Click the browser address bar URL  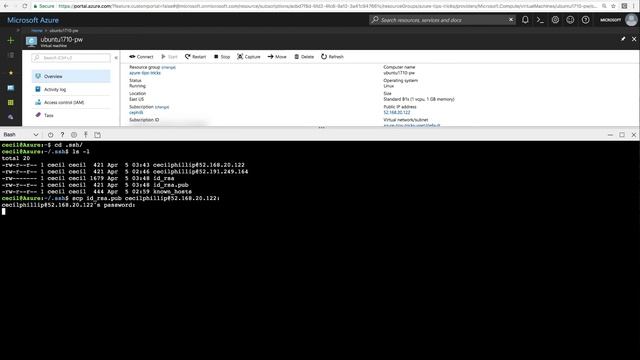[x=328, y=6]
